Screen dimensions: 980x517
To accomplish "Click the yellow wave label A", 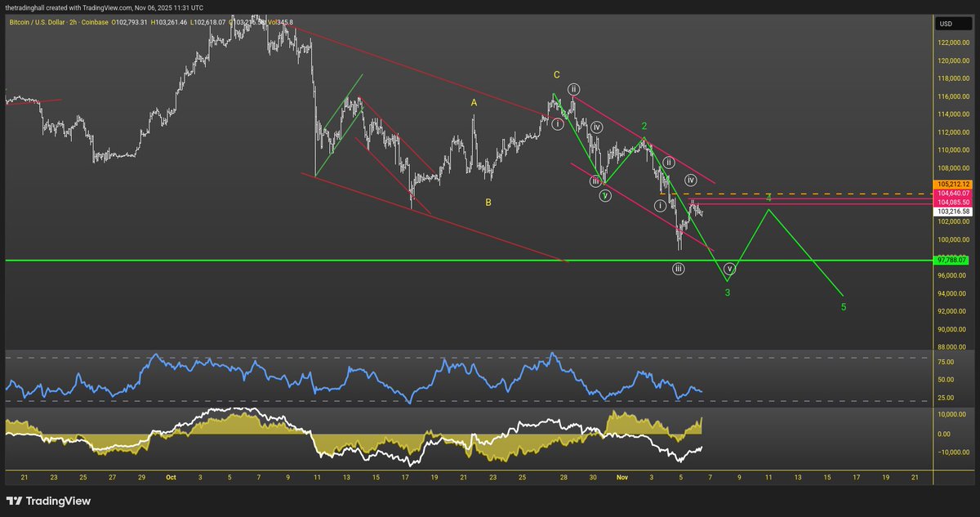I will [473, 103].
